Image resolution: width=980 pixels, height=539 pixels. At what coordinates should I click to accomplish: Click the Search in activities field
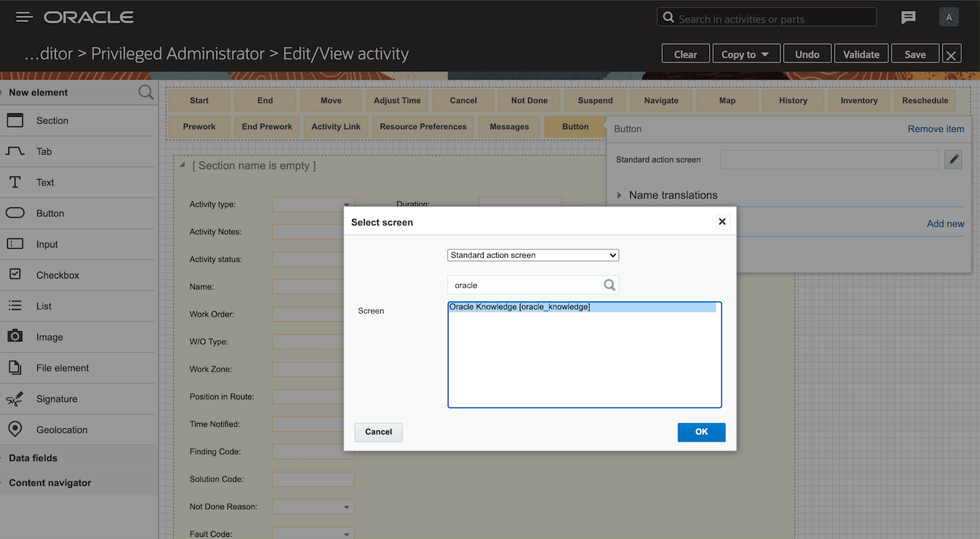point(766,18)
